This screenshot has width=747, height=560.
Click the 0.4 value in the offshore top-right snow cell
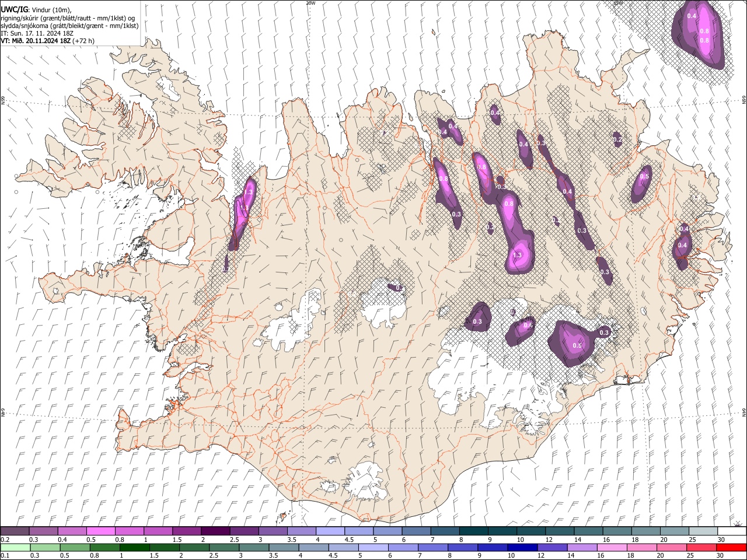tap(692, 16)
